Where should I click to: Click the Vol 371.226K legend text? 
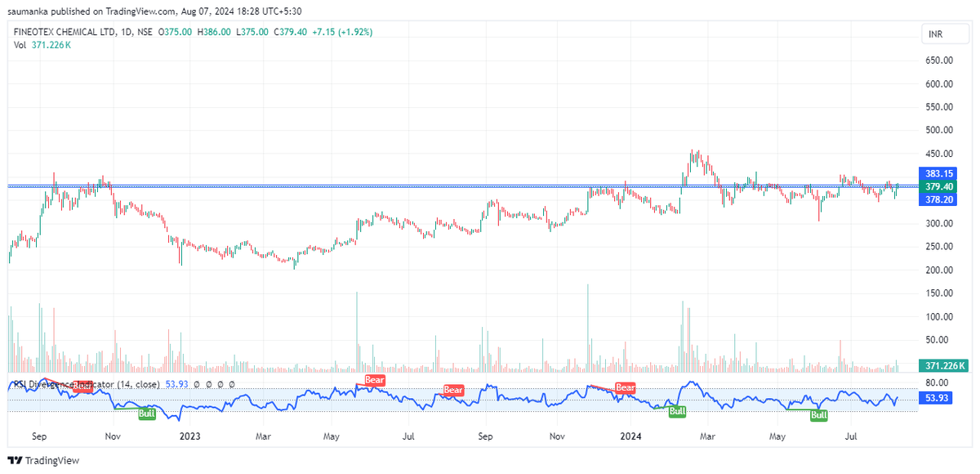coord(42,45)
